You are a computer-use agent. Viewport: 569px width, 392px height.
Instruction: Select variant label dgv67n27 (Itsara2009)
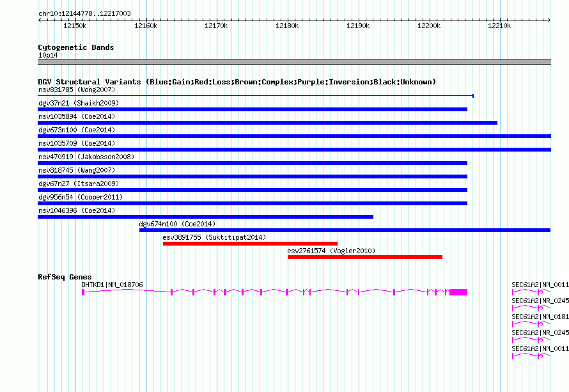click(79, 184)
